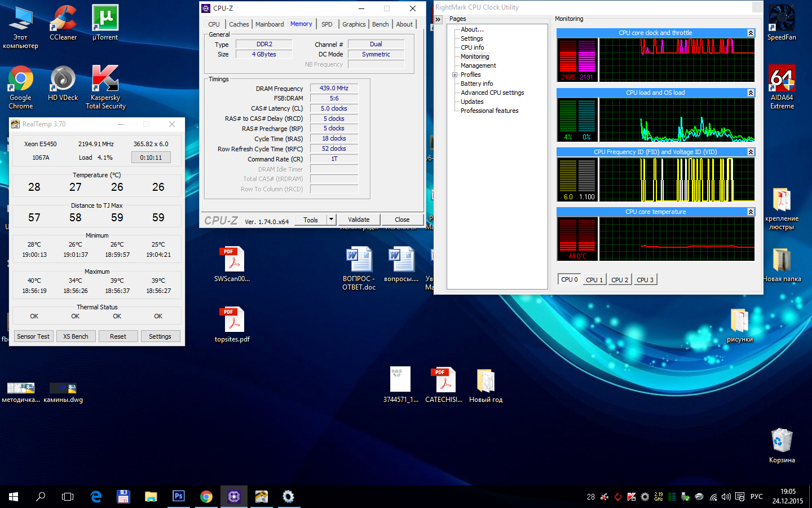This screenshot has width=812, height=508.
Task: Click the Photoshop icon in the taskbar
Action: coord(178,496)
